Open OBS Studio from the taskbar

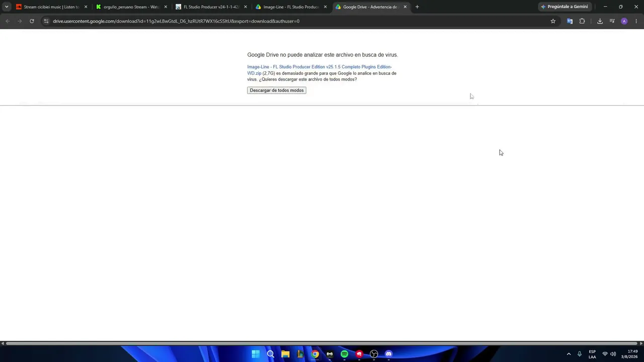click(x=374, y=354)
